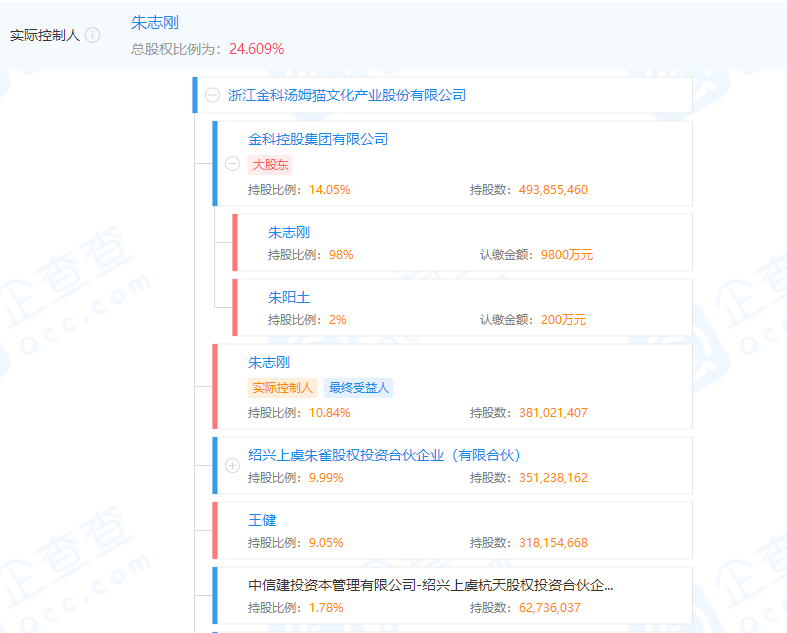This screenshot has height=633, width=787.
Task: Open the 王健 shareholder link
Action: 262,520
